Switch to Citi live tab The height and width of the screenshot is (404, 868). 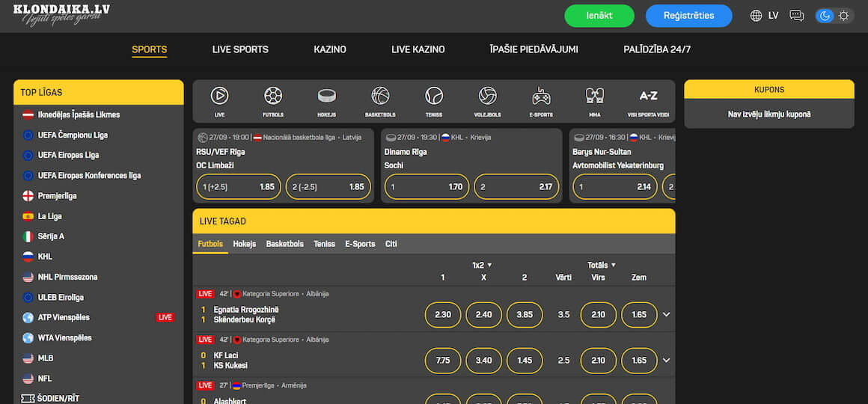[x=391, y=243]
